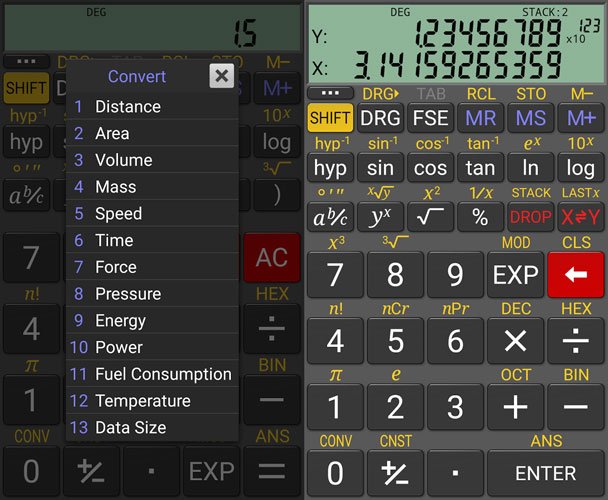Tap the cos key
Screen dimensions: 608x500
[x=430, y=168]
